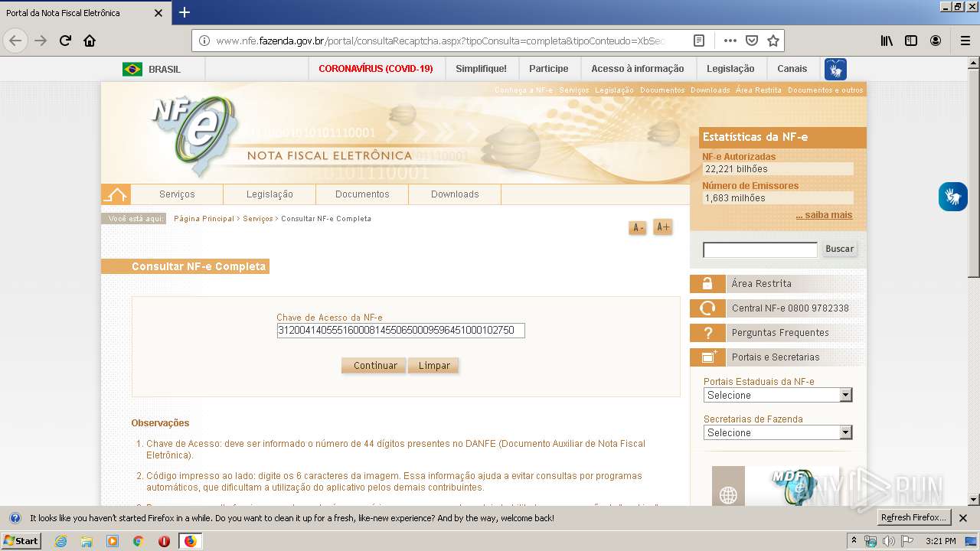Click the Continuar button
This screenshot has width=980, height=551.
tap(374, 366)
